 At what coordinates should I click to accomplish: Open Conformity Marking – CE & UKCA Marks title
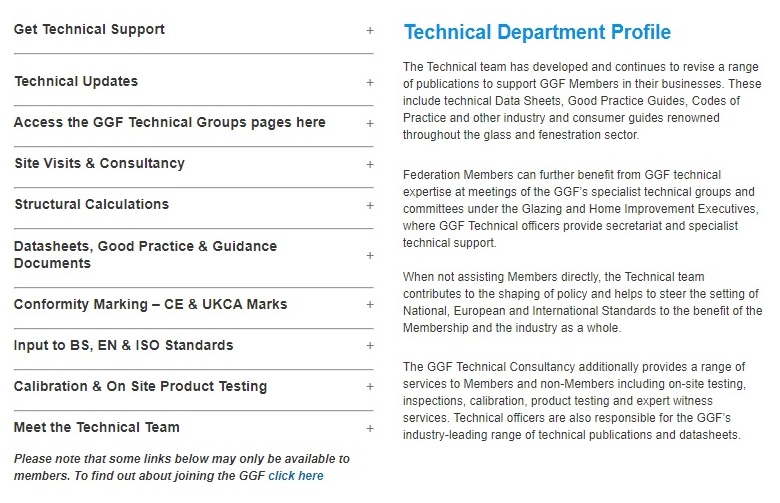(x=150, y=305)
